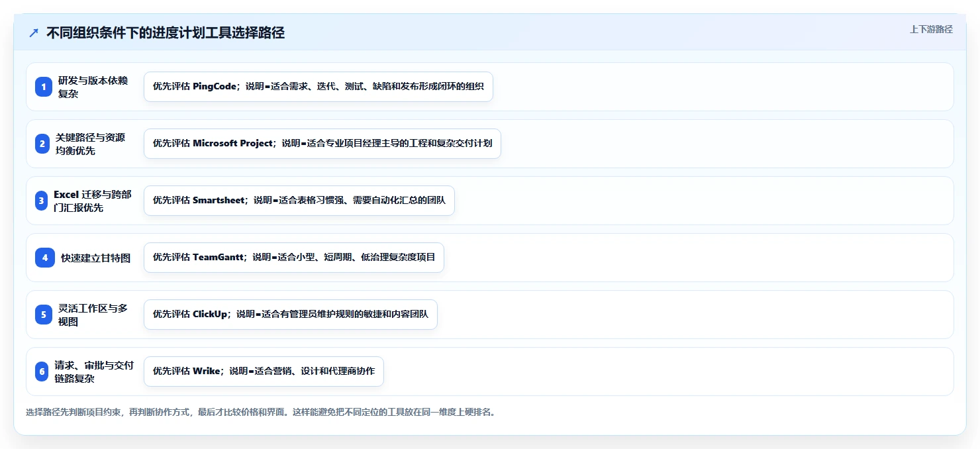
Task: Click the arrow icon beside the title
Action: pyautogui.click(x=34, y=32)
